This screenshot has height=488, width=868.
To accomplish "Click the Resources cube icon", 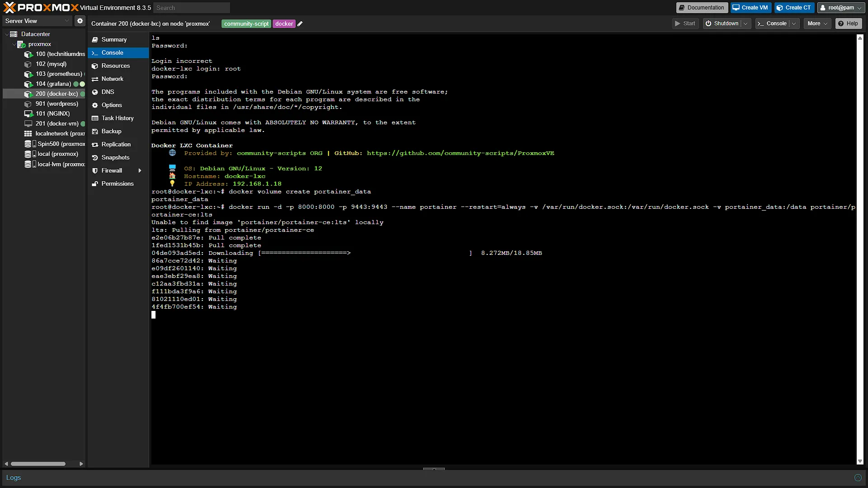I will (x=95, y=66).
